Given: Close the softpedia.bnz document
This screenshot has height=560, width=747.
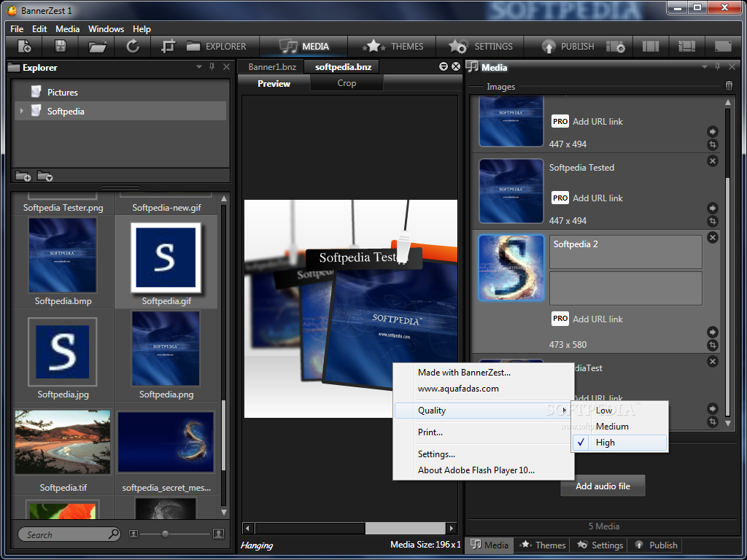Looking at the screenshot, I should (x=456, y=66).
